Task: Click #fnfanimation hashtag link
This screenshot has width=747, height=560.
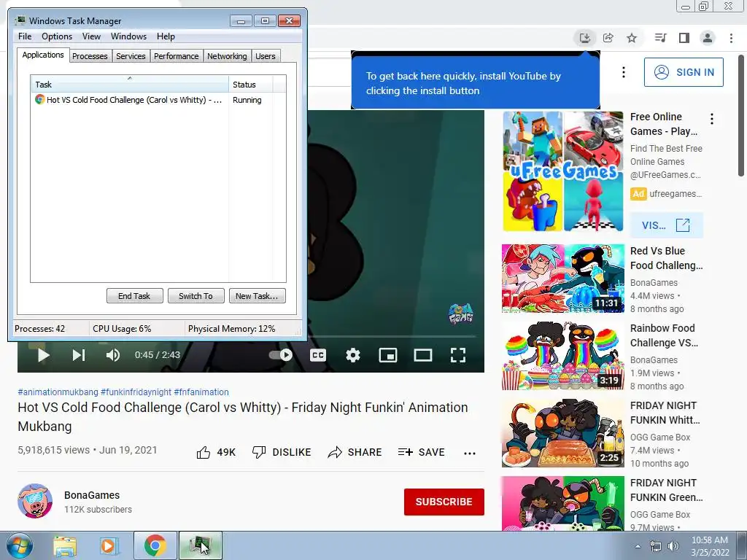Action: point(201,392)
